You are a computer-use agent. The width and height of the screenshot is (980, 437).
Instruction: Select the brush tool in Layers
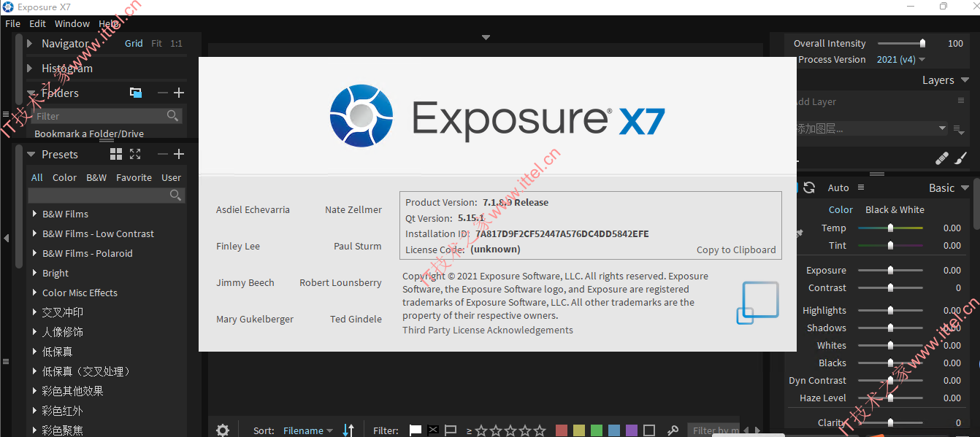tap(960, 158)
